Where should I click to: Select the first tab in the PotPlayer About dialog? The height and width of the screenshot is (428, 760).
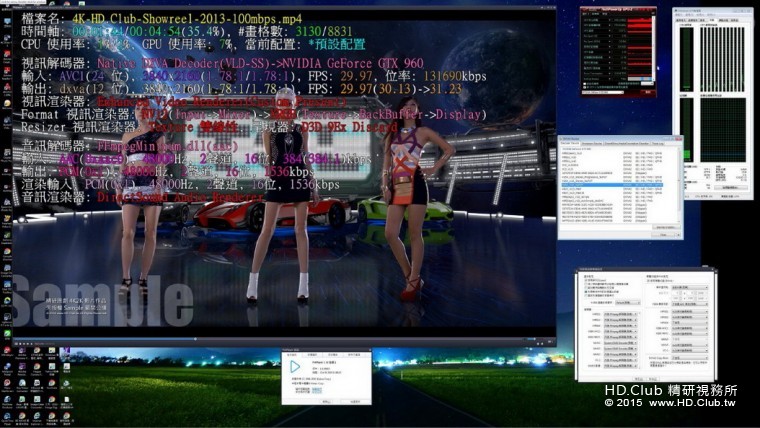[x=292, y=355]
